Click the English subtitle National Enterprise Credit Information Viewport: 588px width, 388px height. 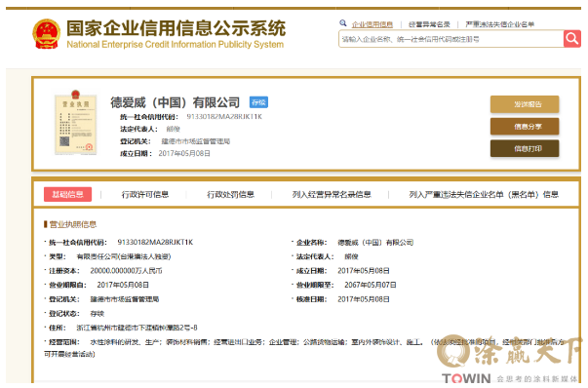click(x=176, y=44)
